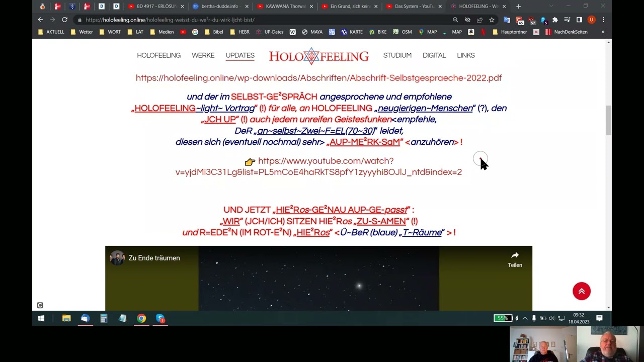
Task: Click the volume speaker icon in tray
Action: click(x=552, y=318)
